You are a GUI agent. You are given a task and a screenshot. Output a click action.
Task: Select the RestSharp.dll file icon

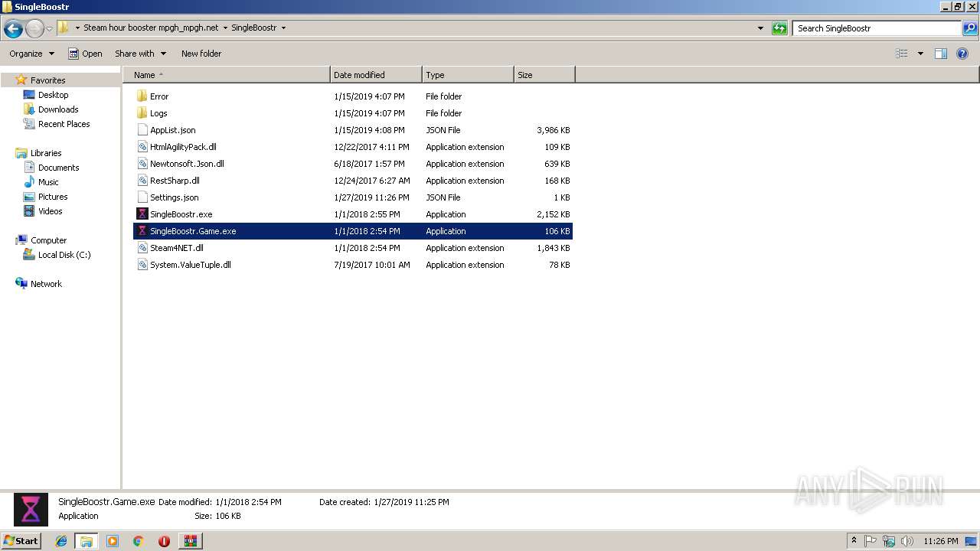click(x=142, y=181)
